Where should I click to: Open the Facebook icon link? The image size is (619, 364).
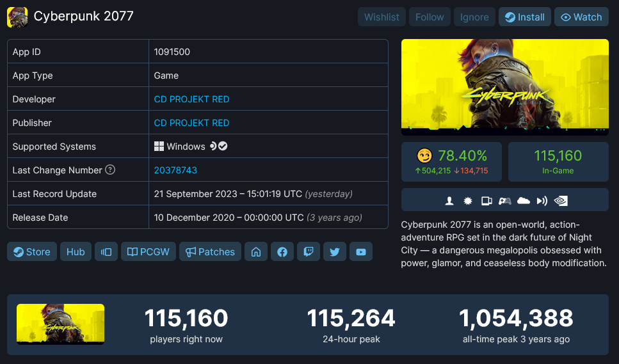(x=282, y=251)
